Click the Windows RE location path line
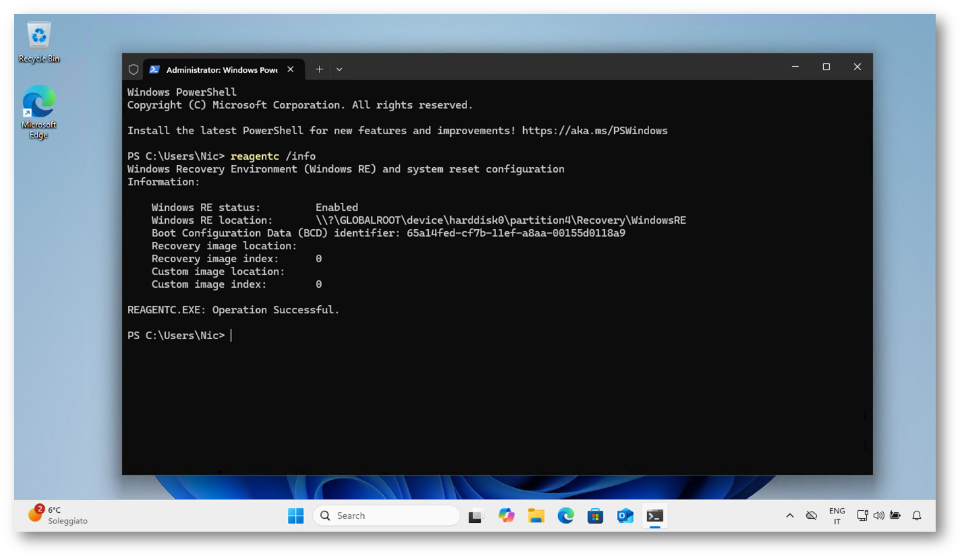The width and height of the screenshot is (964, 560). click(x=419, y=220)
